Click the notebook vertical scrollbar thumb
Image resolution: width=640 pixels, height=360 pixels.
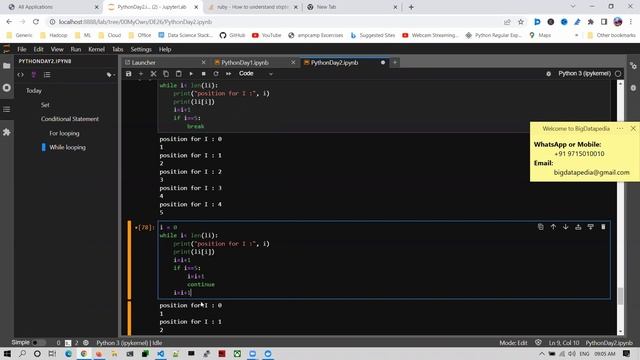point(620,296)
